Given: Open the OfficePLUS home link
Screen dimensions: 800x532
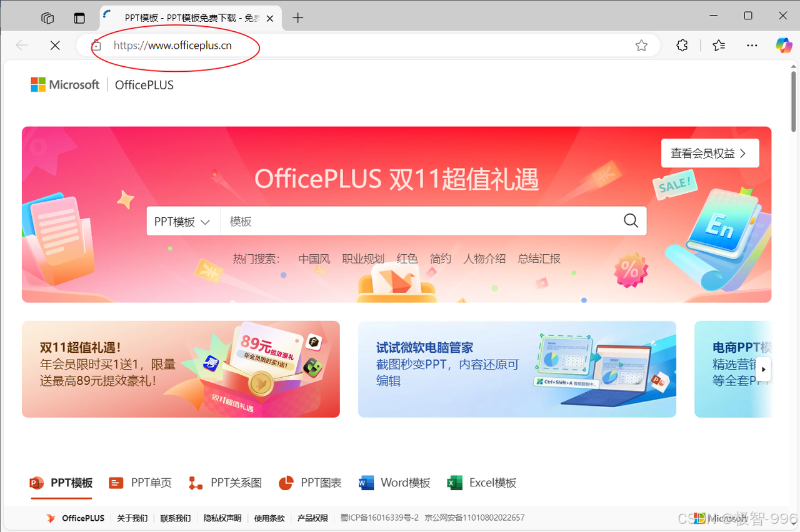Looking at the screenshot, I should [144, 85].
